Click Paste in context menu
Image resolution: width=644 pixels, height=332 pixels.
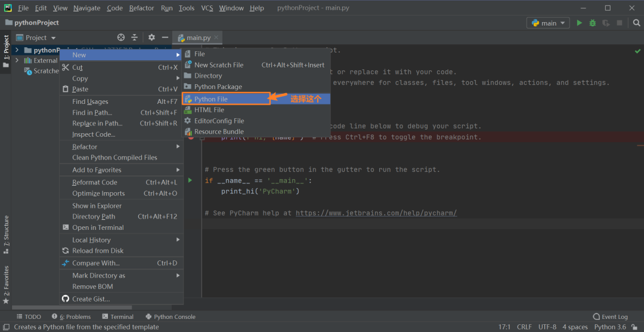121,89
